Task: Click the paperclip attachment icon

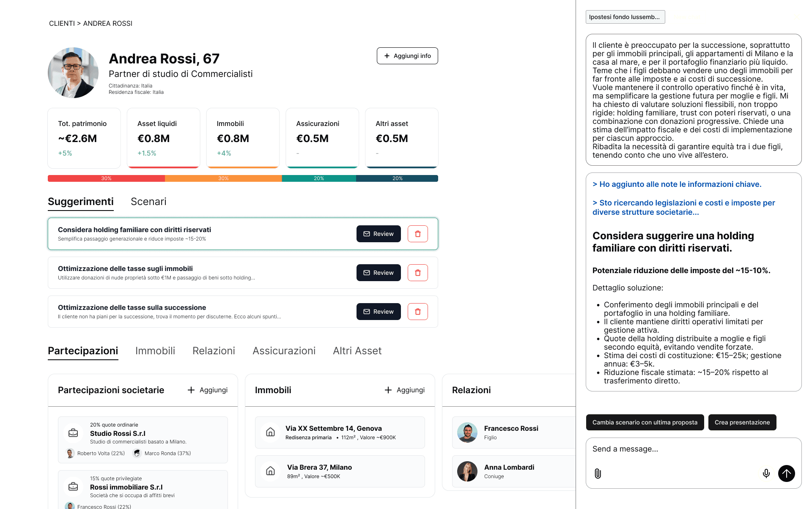Action: 598,473
